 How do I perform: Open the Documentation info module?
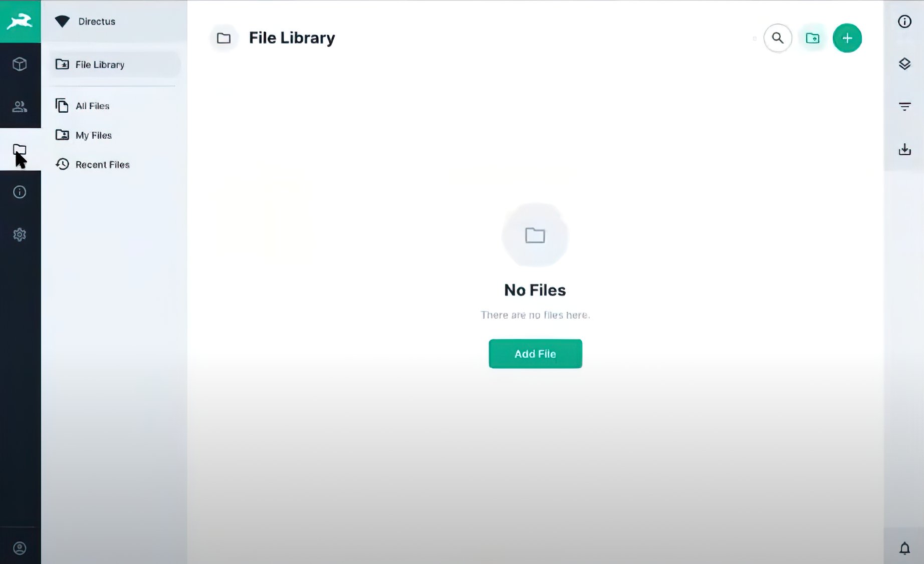pos(20,192)
